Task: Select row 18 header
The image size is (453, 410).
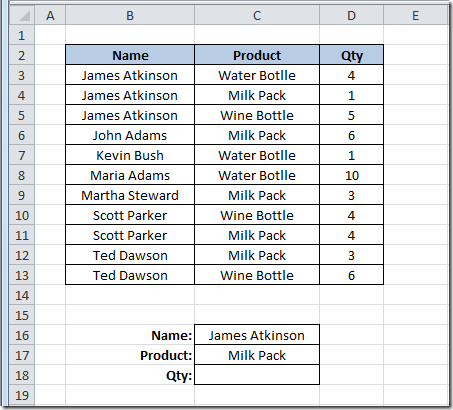Action: 22,375
